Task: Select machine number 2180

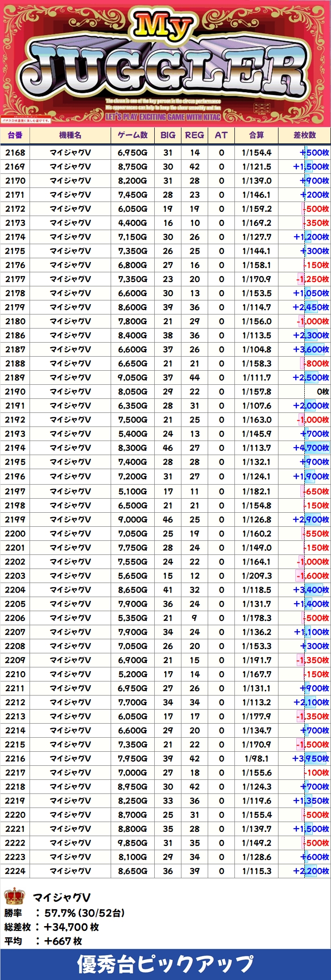Action: pyautogui.click(x=15, y=321)
